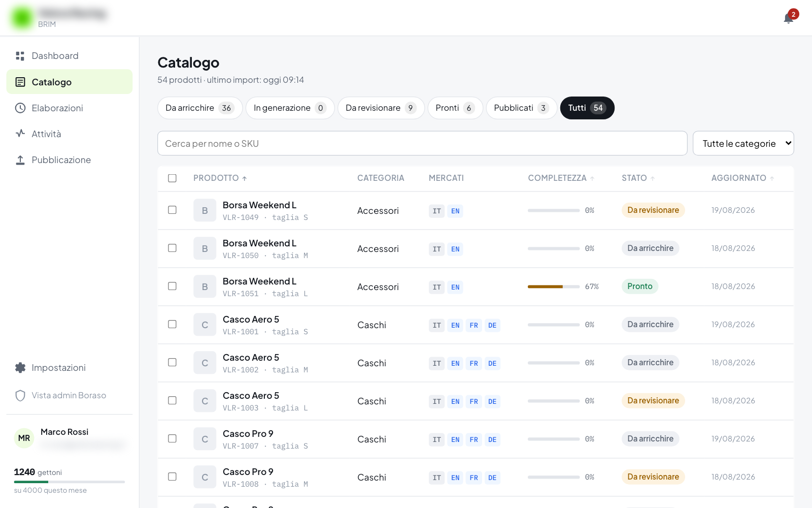Open Vista admin Boraso
Image resolution: width=812 pixels, height=508 pixels.
[x=70, y=395]
